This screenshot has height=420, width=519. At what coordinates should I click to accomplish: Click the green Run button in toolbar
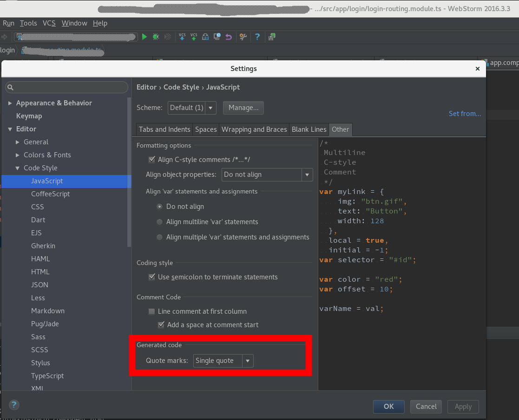[x=145, y=37]
